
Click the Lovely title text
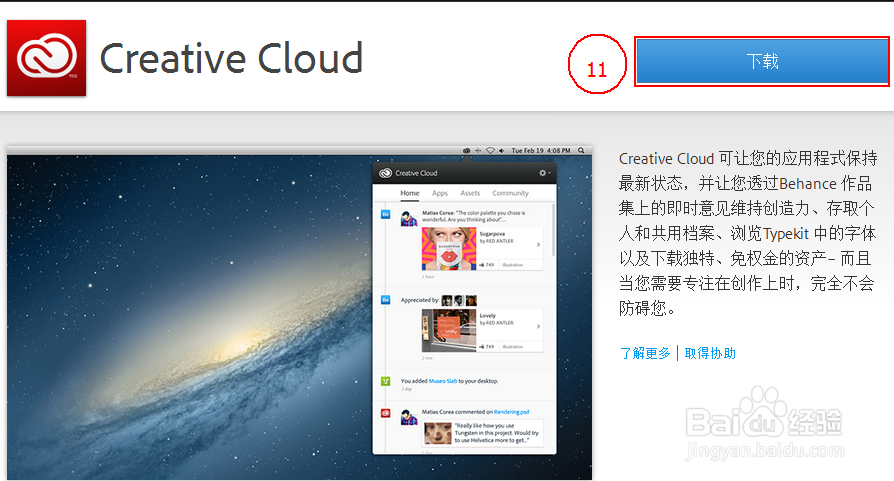coord(487,316)
